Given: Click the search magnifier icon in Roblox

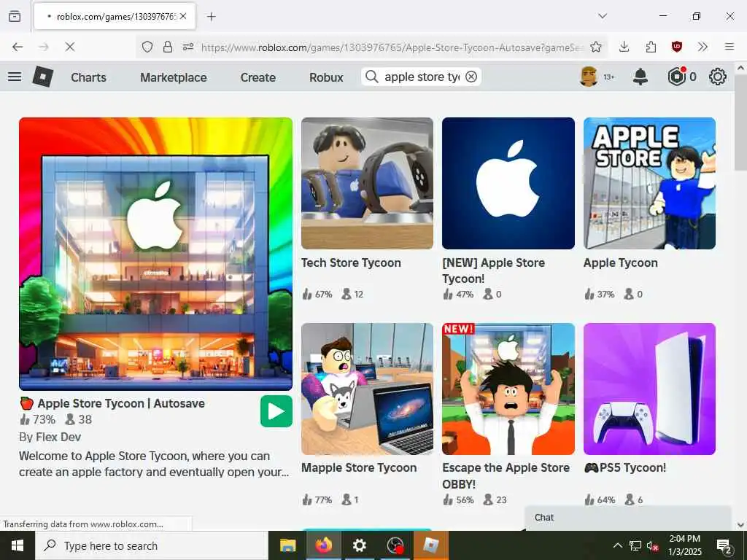Looking at the screenshot, I should point(371,77).
